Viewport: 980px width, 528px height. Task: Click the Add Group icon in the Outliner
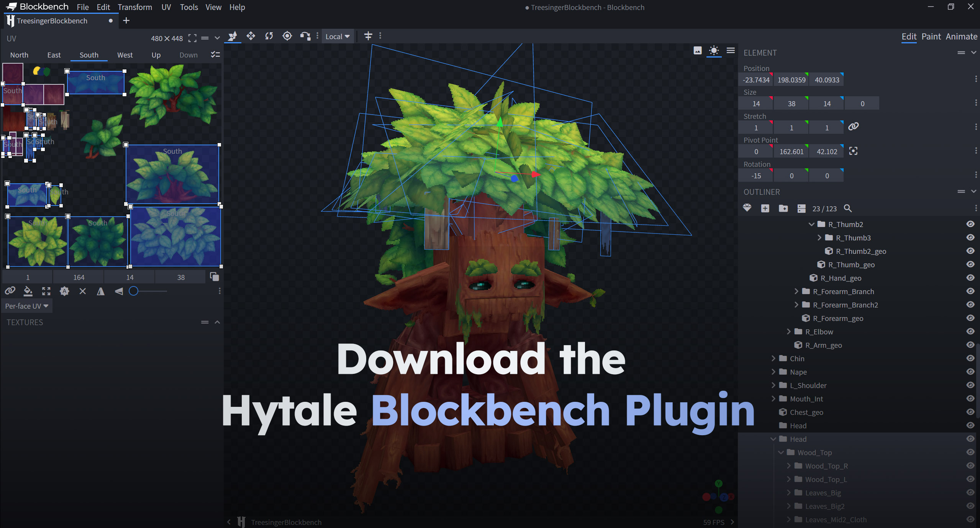[x=783, y=208]
